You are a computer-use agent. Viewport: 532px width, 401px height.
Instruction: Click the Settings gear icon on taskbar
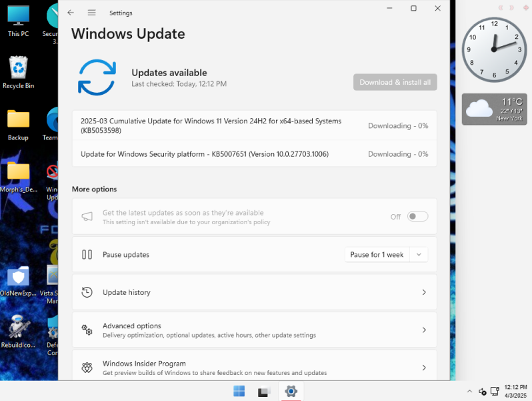coord(291,391)
